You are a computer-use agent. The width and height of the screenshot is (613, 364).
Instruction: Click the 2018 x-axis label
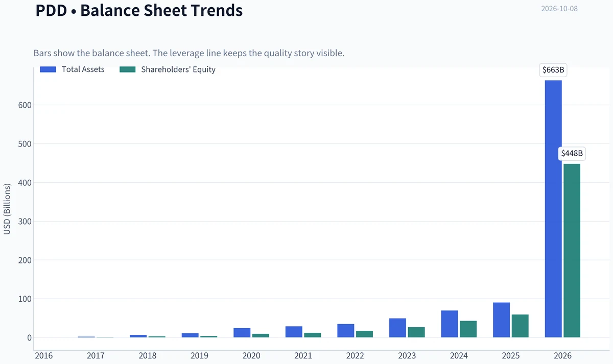click(147, 355)
